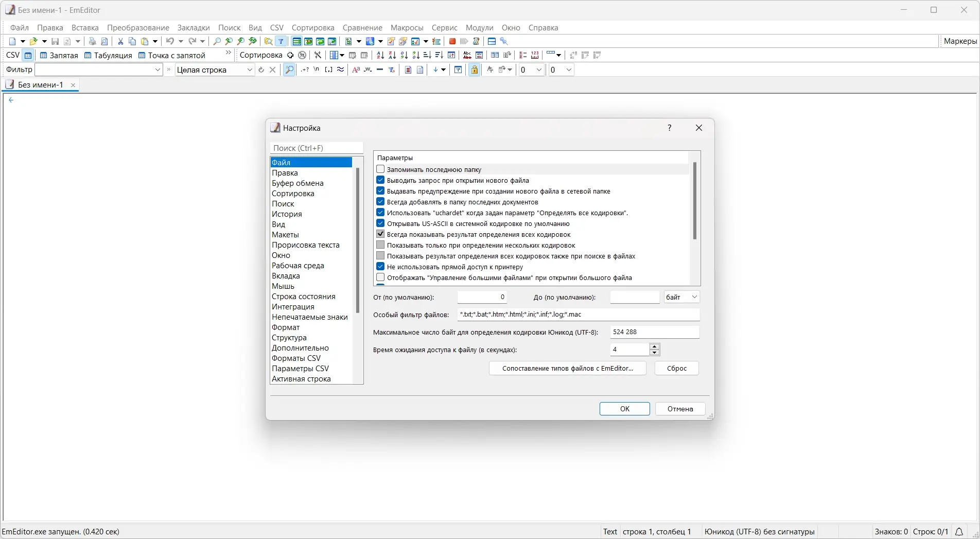Expand the CSV toolbar overflow chevron

[229, 53]
